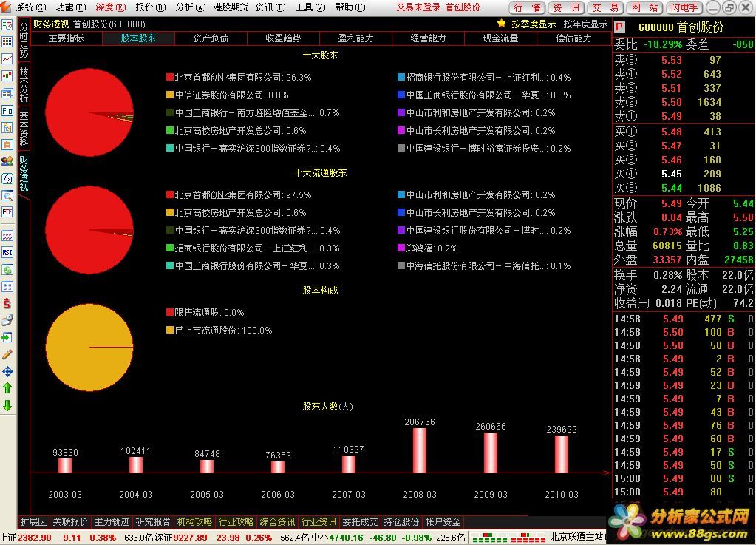Click the four-panel multi-window icon

[7, 286]
